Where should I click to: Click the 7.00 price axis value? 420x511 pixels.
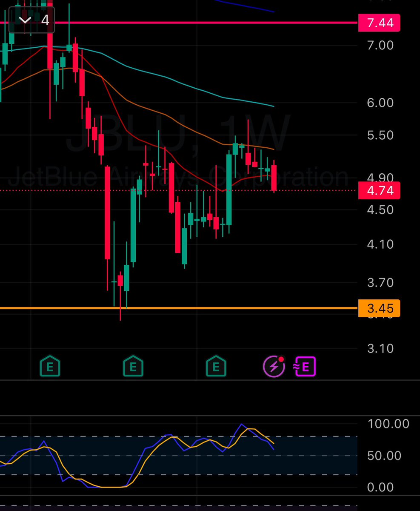380,45
